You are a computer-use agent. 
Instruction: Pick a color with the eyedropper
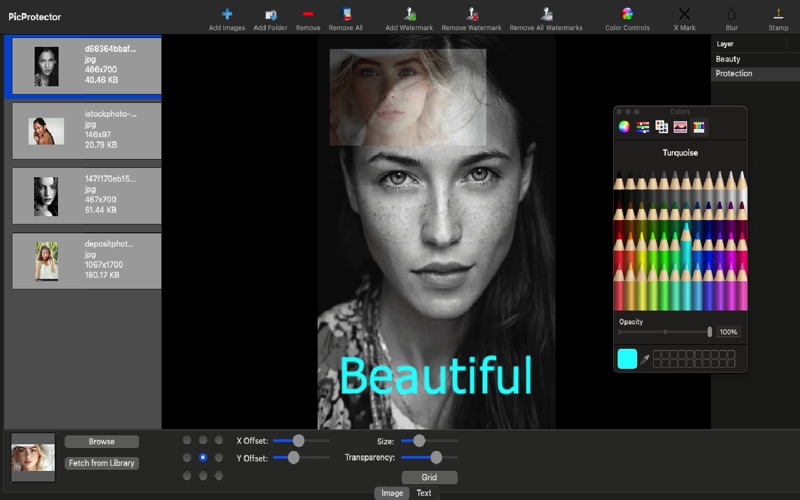(645, 359)
